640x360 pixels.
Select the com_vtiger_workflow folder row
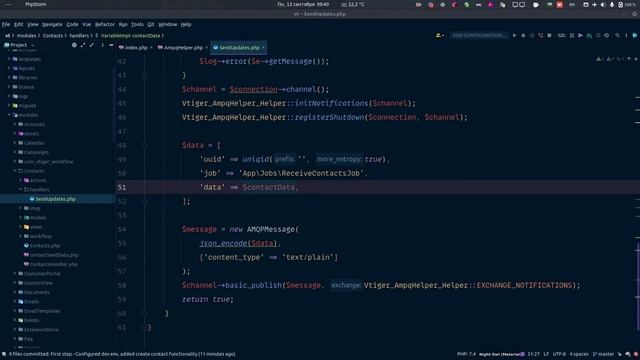point(48,162)
